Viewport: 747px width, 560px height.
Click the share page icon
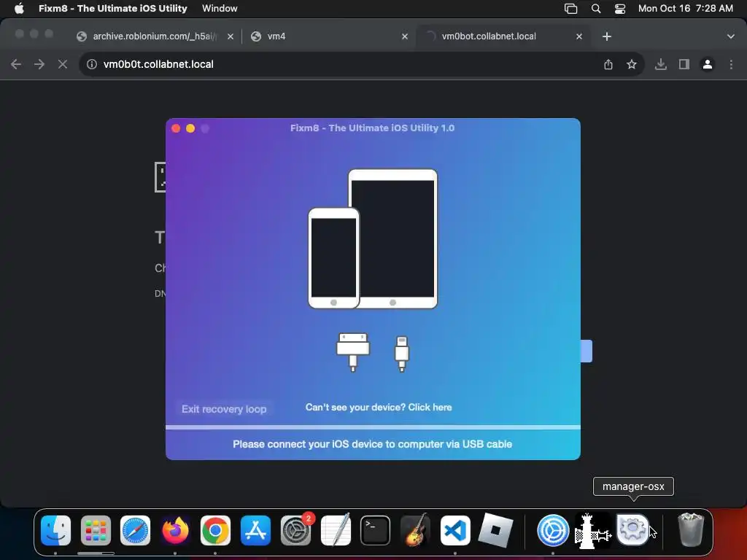608,64
